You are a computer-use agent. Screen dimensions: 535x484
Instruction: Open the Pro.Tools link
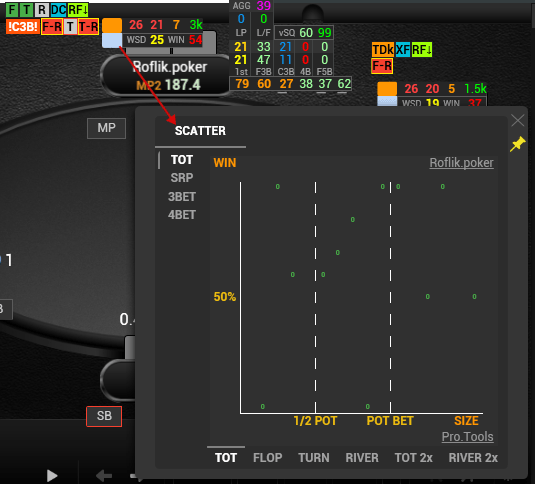467,437
